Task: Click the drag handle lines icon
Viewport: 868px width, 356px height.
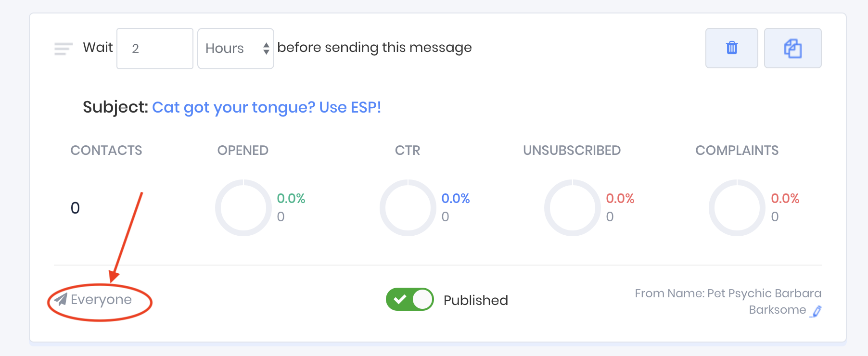Action: [64, 49]
